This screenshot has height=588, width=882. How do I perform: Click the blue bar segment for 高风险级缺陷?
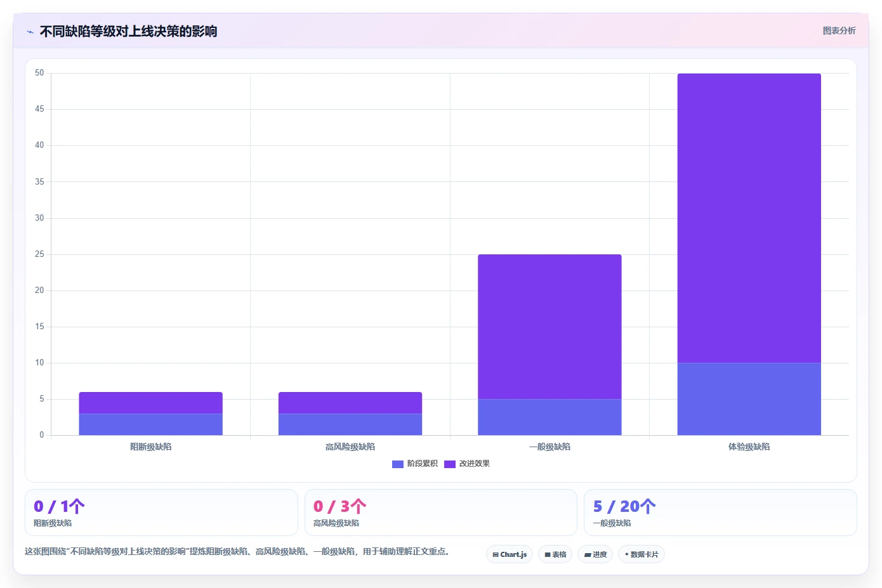(x=350, y=424)
